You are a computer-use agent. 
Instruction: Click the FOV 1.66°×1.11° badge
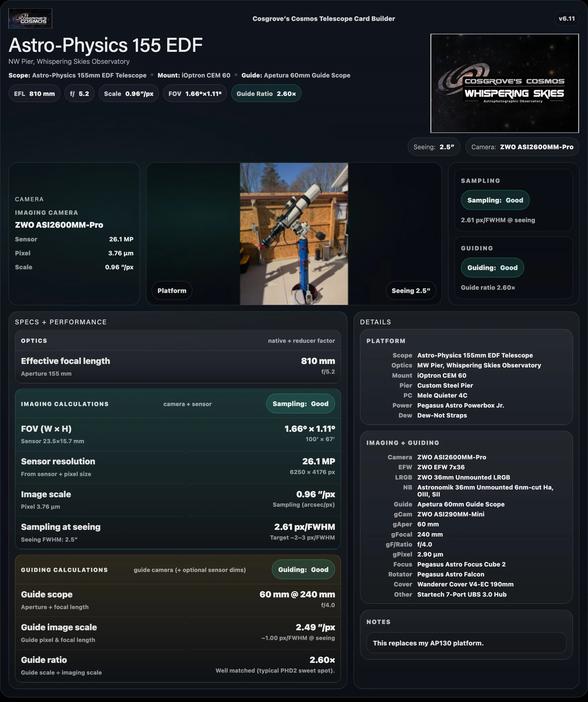(195, 93)
